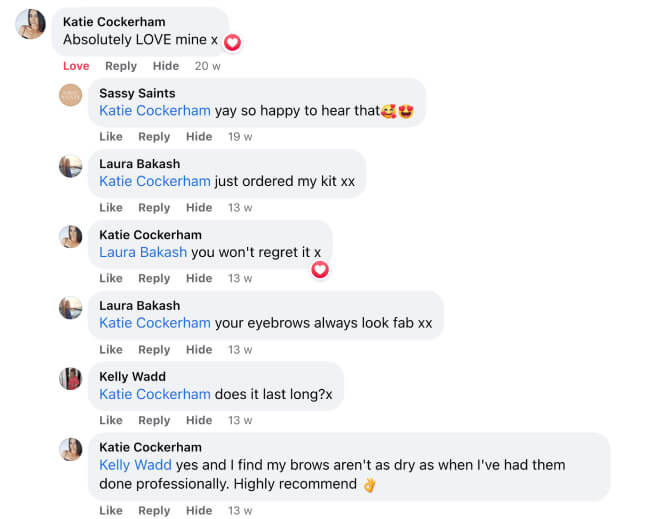This screenshot has width=650, height=519.
Task: Click Katie's avatar on the 'Highly recommend' reply
Action: (70, 450)
